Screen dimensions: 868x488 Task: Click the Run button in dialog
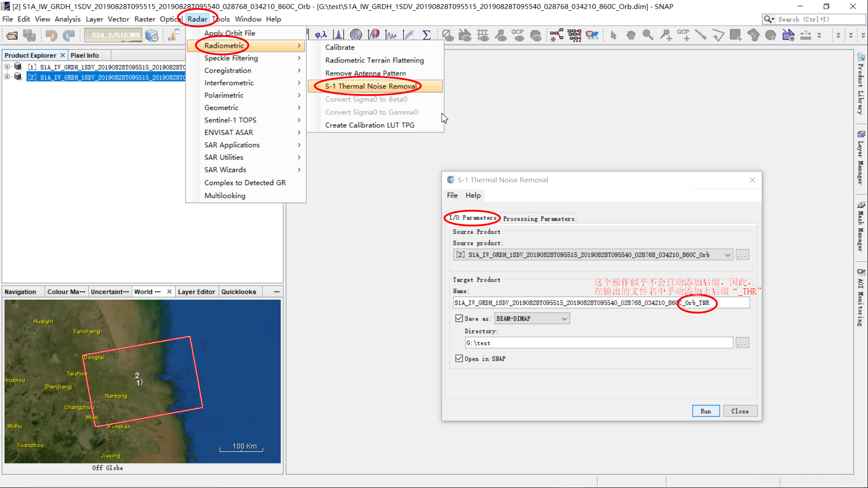[x=705, y=410]
